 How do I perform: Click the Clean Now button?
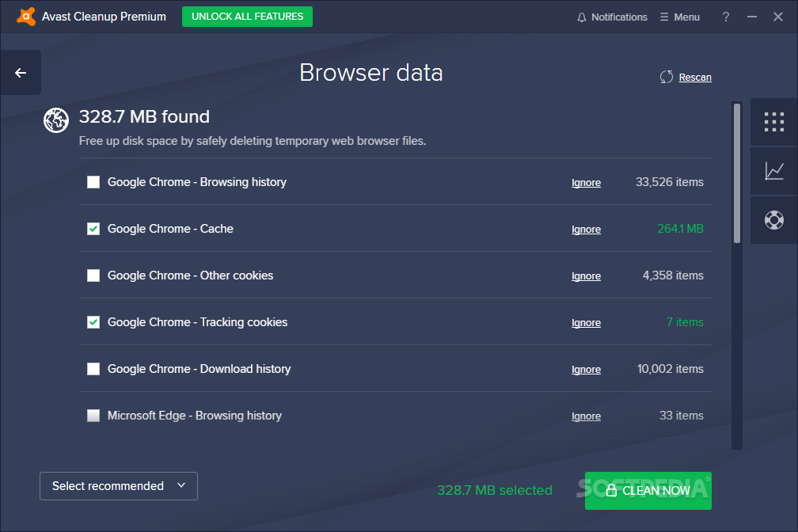click(x=648, y=491)
